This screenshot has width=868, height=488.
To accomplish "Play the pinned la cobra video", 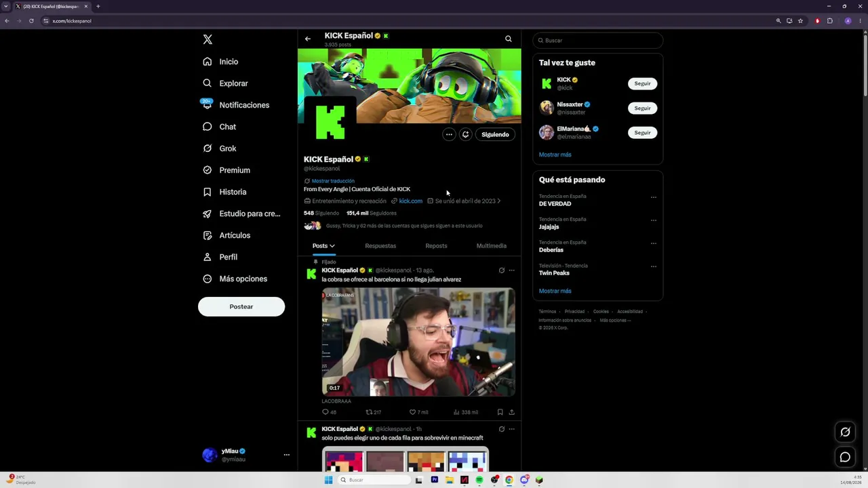I will [418, 342].
